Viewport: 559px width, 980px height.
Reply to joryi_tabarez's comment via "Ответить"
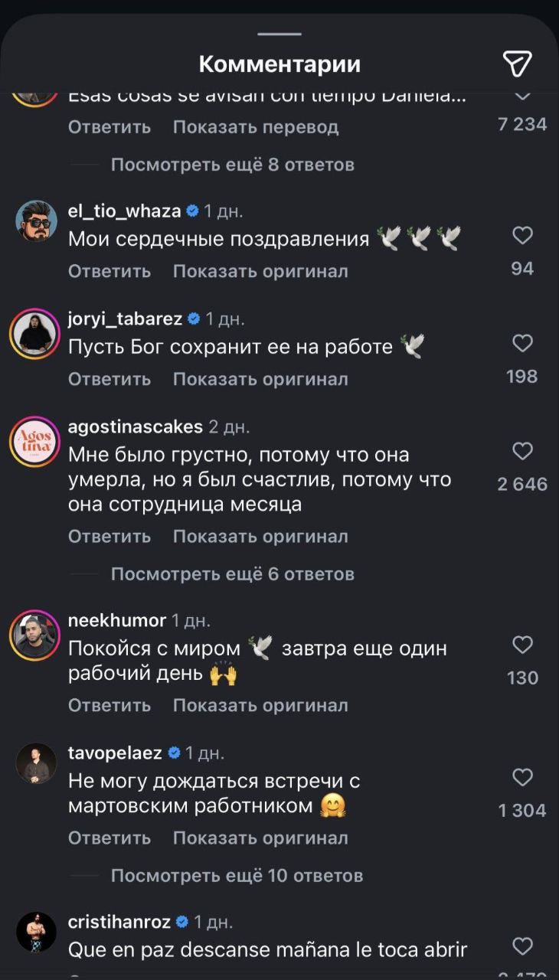110,379
